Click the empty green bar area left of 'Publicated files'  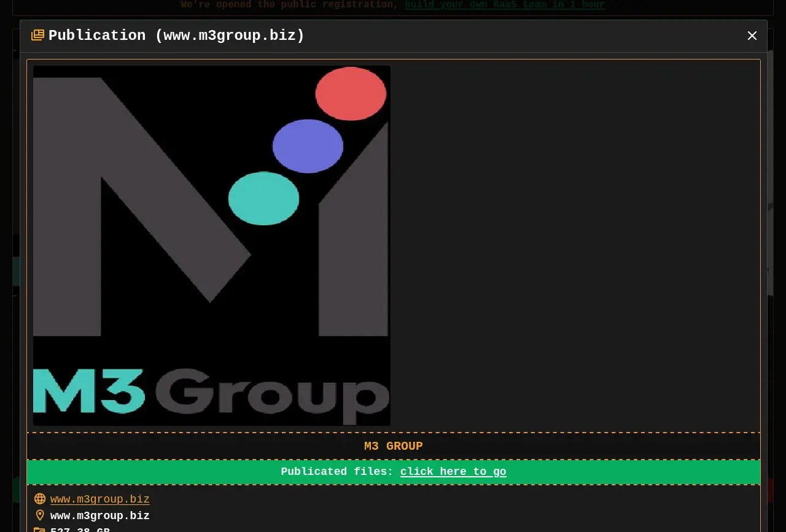pyautogui.click(x=154, y=472)
